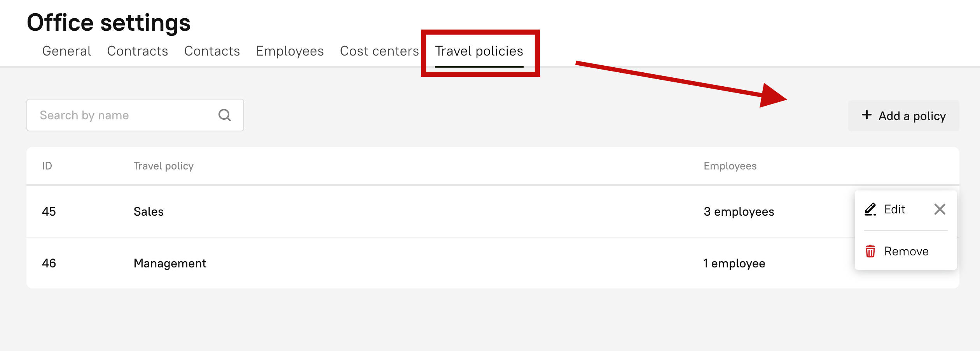The image size is (980, 351).
Task: Select the Travel policies tab
Action: click(479, 51)
